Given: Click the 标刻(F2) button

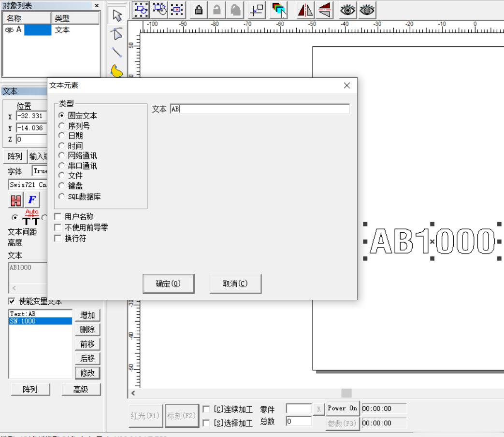Looking at the screenshot, I should (182, 416).
